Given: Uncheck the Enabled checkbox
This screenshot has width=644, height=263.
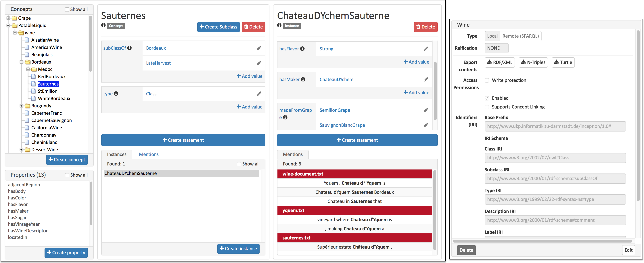Looking at the screenshot, I should click(486, 98).
